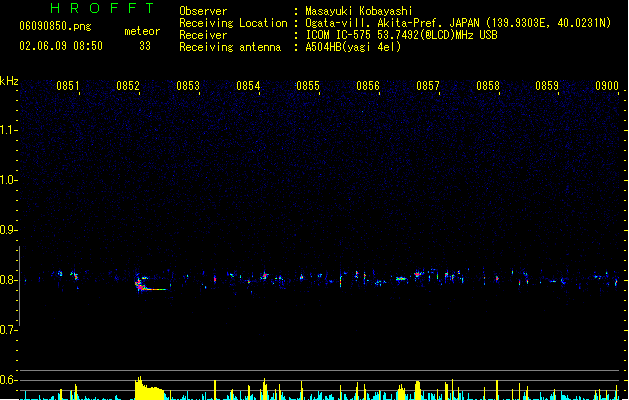The width and height of the screenshot is (629, 400).
Task: Click the A504HB(yagi 4el) antenna text
Action: coord(353,47)
